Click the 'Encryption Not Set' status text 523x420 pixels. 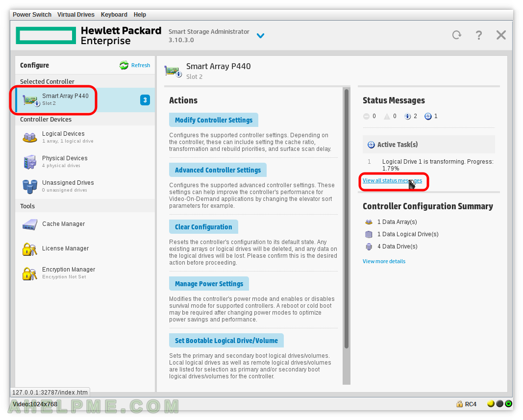point(64,277)
